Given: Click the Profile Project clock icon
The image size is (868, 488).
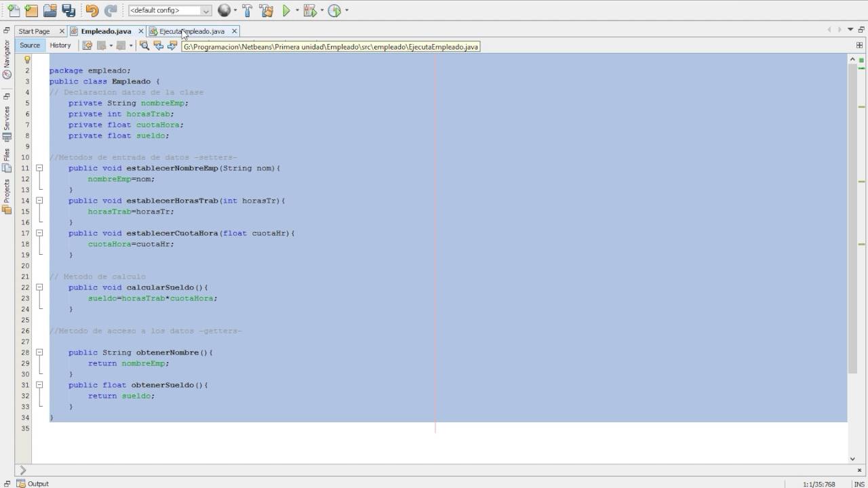Looking at the screenshot, I should pyautogui.click(x=334, y=10).
